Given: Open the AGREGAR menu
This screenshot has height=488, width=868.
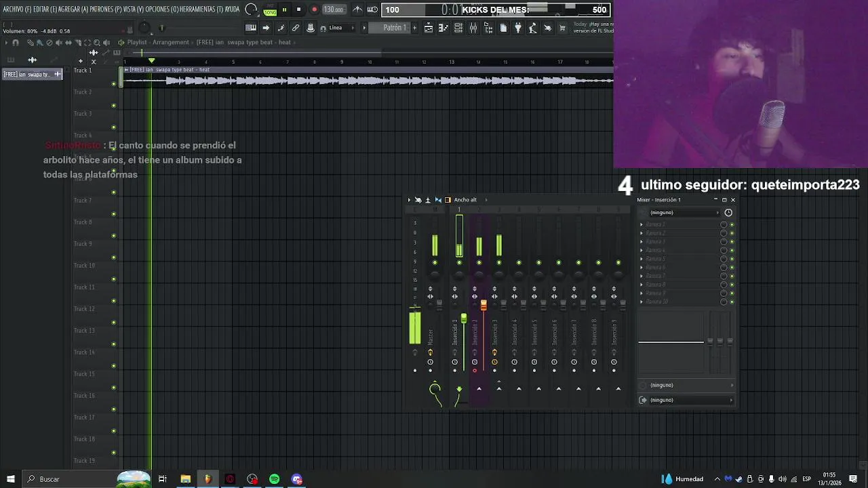Looking at the screenshot, I should point(73,9).
